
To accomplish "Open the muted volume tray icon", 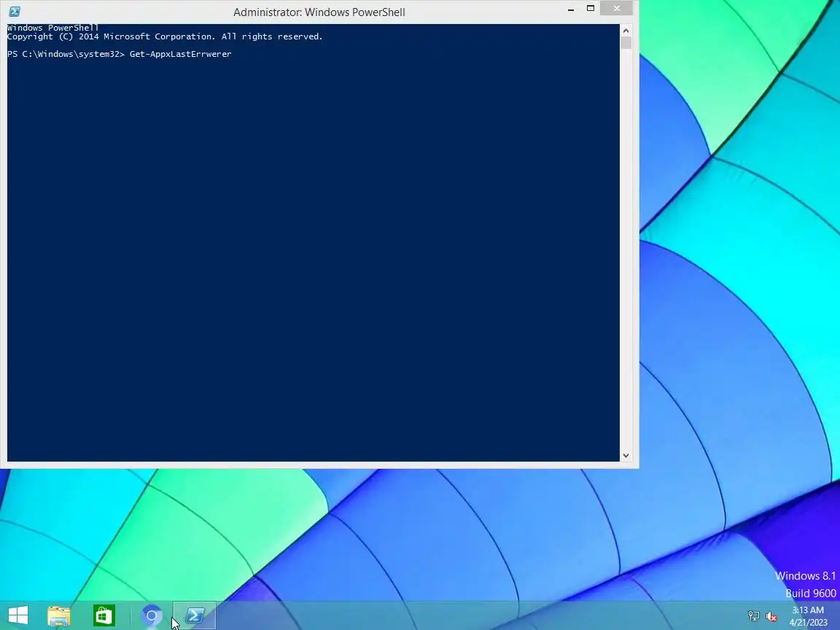I will click(x=771, y=616).
